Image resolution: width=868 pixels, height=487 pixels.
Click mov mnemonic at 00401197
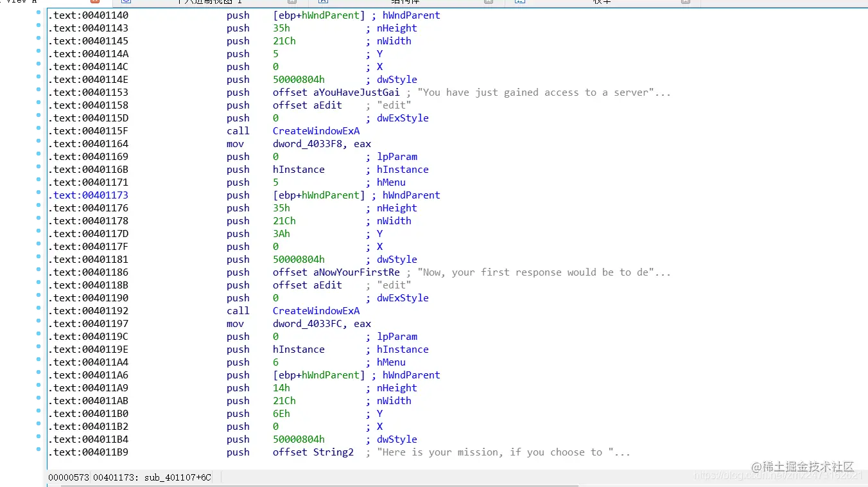click(235, 324)
